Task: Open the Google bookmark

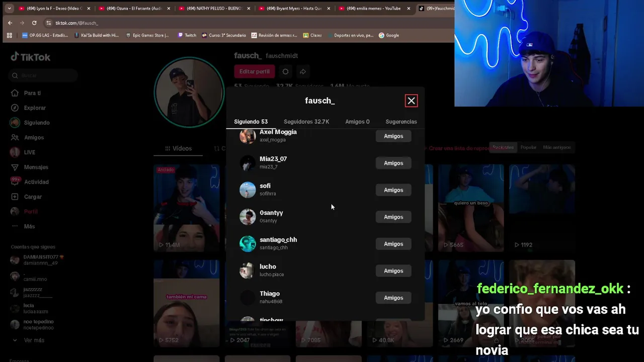Action: coord(389,35)
